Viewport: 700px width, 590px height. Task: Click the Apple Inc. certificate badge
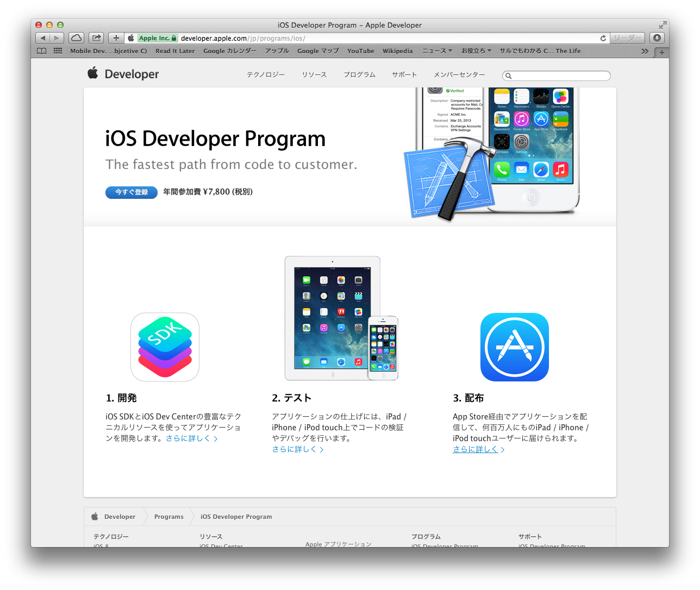(158, 38)
